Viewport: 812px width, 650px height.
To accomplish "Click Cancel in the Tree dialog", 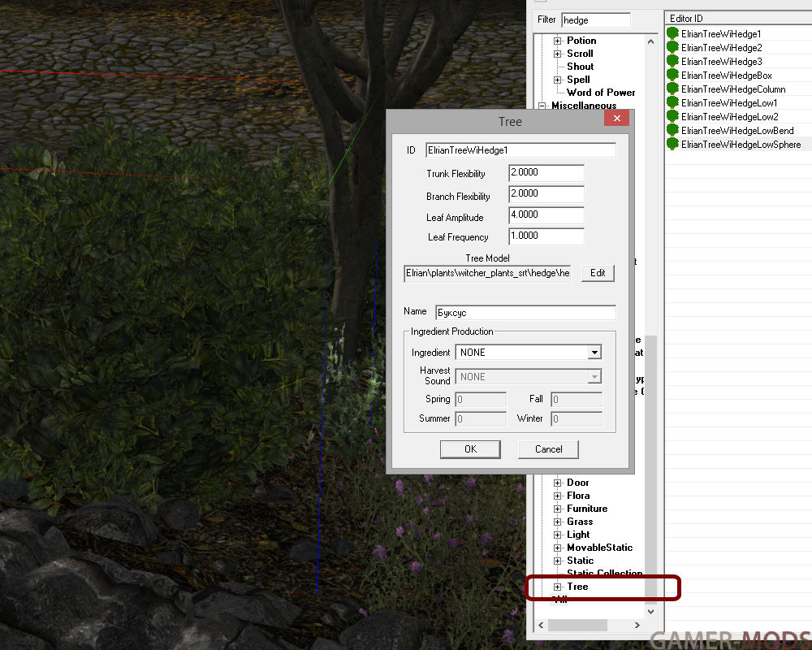I will click(548, 449).
